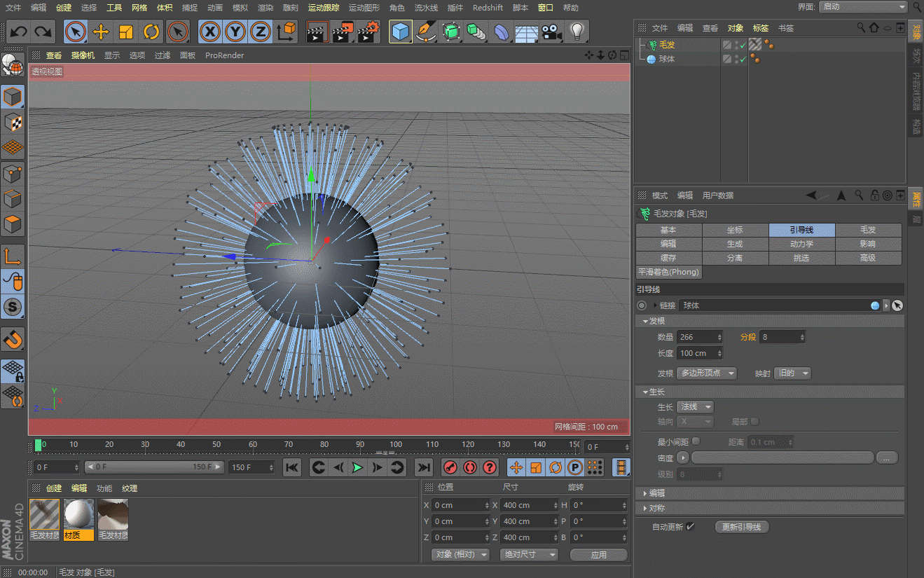The image size is (924, 578).
Task: Open the Simulate (模拟) menu
Action: pos(240,8)
